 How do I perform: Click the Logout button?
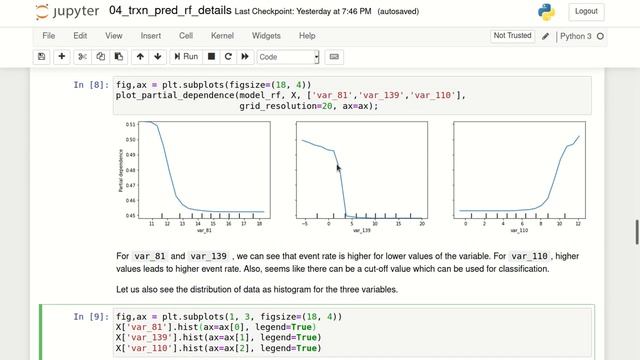click(x=586, y=11)
